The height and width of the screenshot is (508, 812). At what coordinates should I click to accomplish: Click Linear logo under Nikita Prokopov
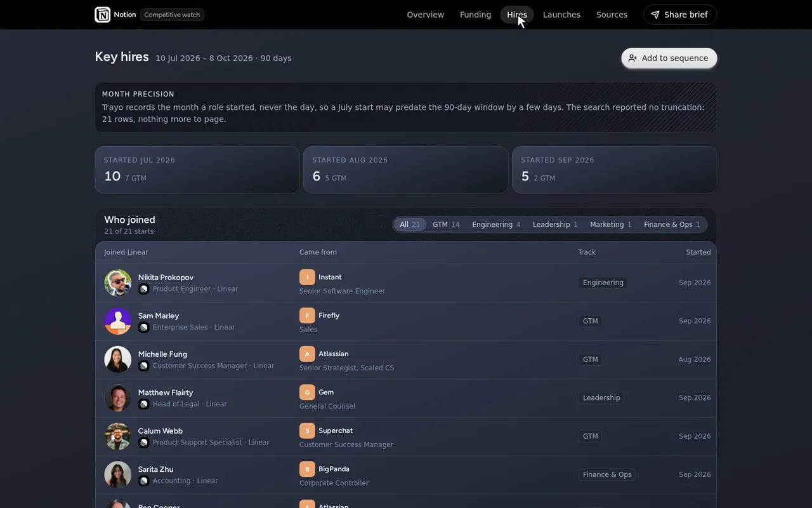(144, 289)
